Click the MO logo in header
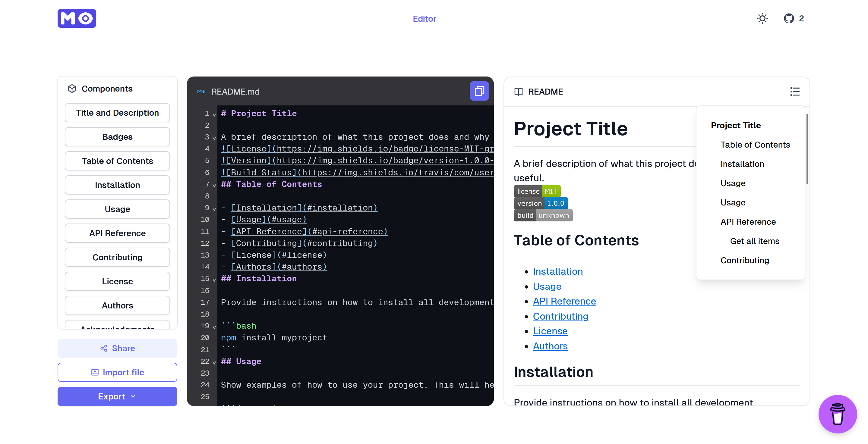 [x=77, y=18]
